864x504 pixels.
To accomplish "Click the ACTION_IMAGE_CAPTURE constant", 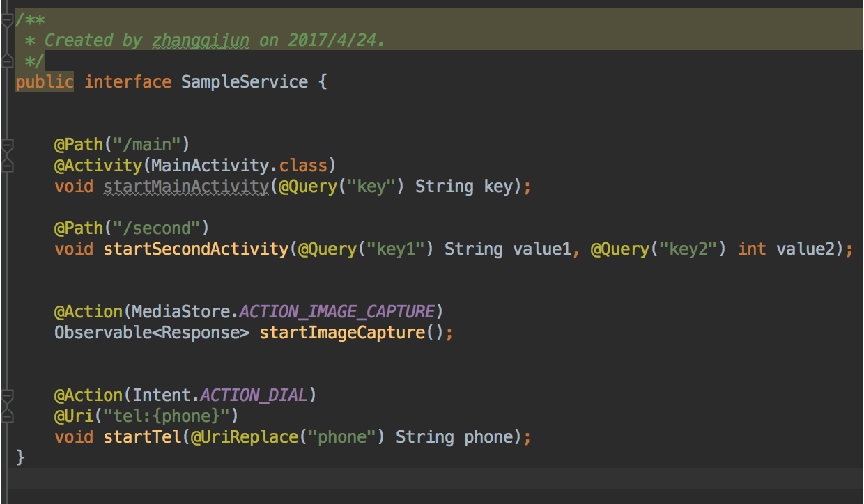I will [x=356, y=312].
